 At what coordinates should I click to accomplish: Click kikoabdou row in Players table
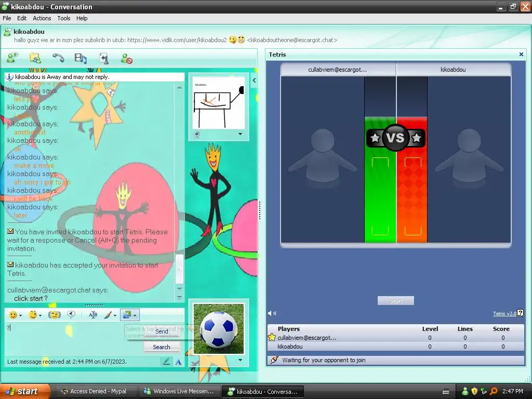pos(395,347)
